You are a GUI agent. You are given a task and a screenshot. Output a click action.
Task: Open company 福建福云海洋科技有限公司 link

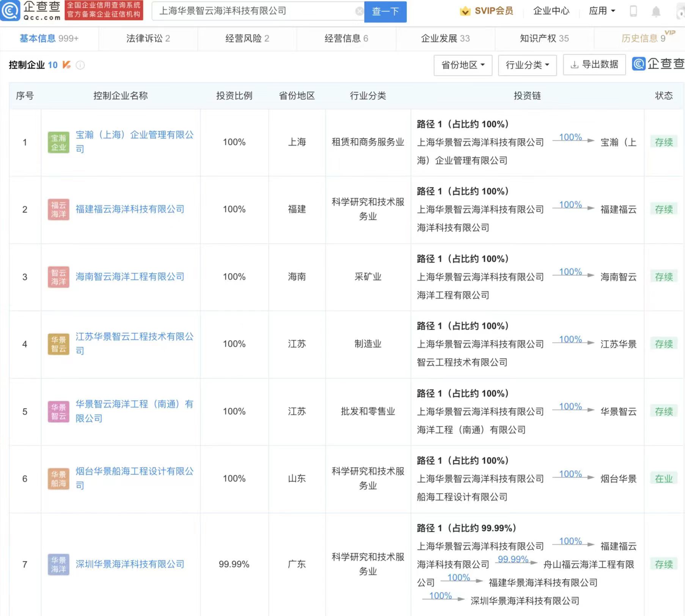(130, 209)
